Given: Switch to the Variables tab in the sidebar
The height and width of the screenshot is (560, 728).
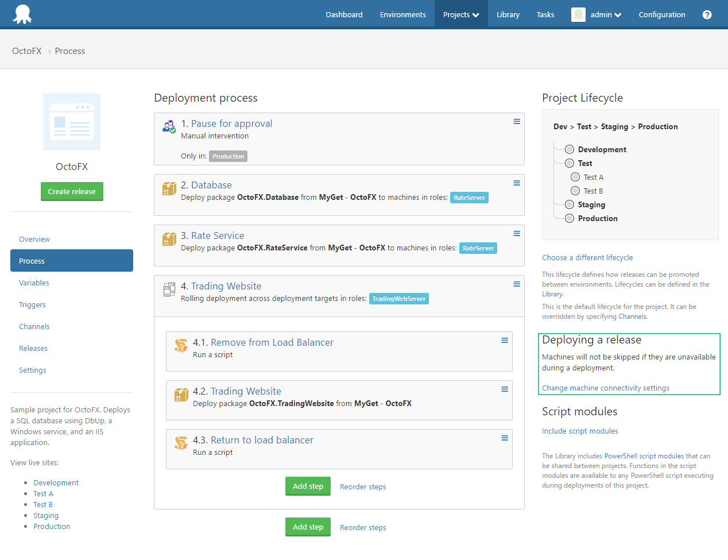Looking at the screenshot, I should (x=34, y=283).
